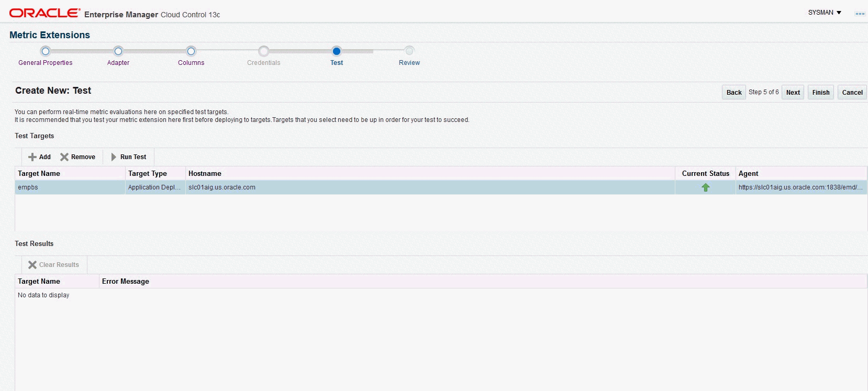Click the Metric Extensions page title
The image size is (868, 391).
[x=50, y=35]
